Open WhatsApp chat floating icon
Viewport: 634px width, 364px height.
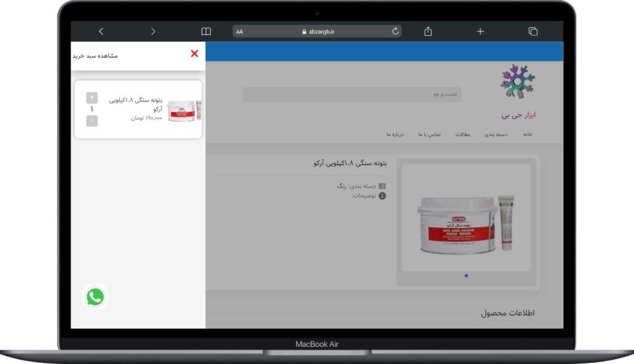(x=95, y=297)
